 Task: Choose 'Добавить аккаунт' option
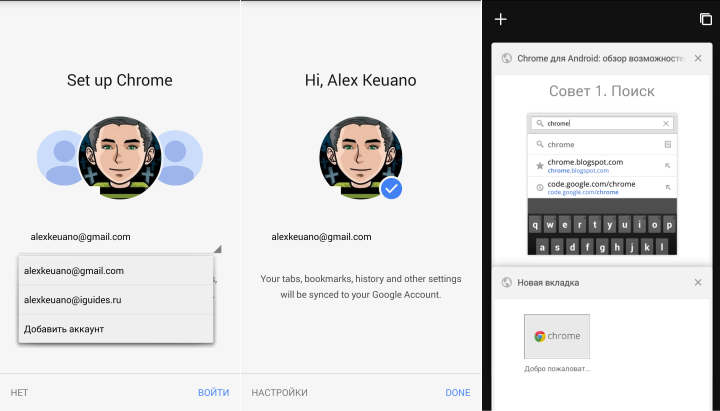click(x=116, y=329)
